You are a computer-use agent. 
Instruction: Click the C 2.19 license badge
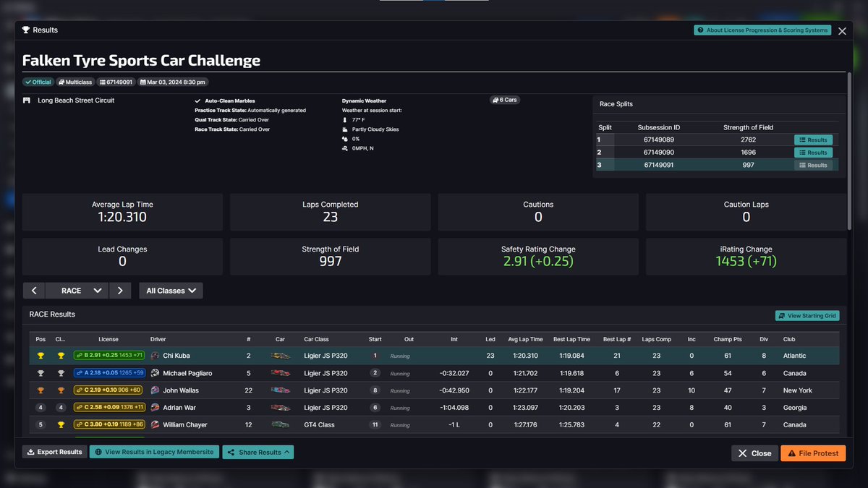[109, 390]
